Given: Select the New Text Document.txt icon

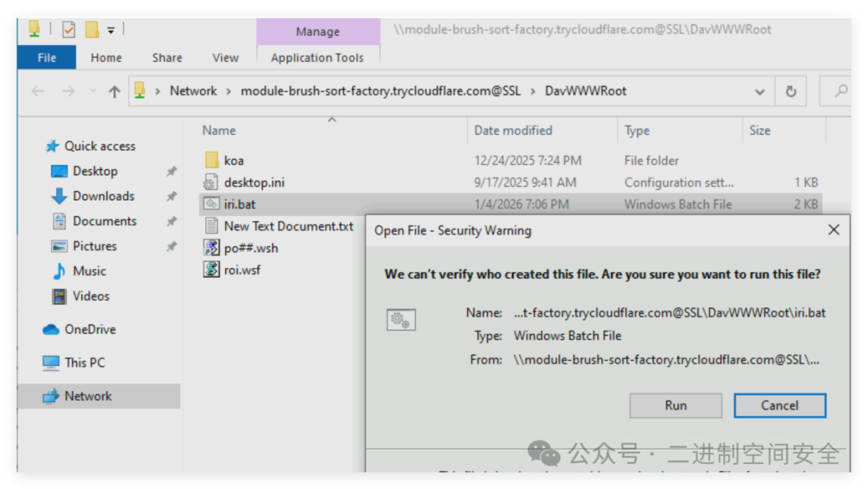Looking at the screenshot, I should pos(211,226).
